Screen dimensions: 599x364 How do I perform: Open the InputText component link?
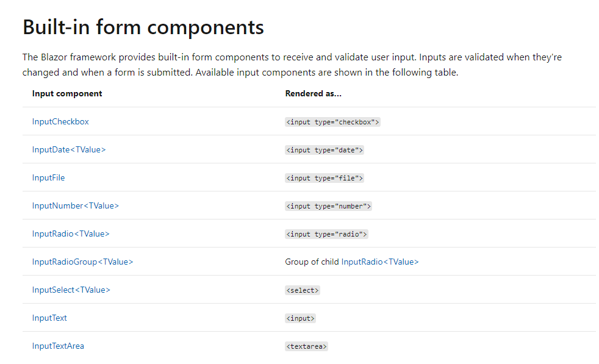(x=49, y=318)
